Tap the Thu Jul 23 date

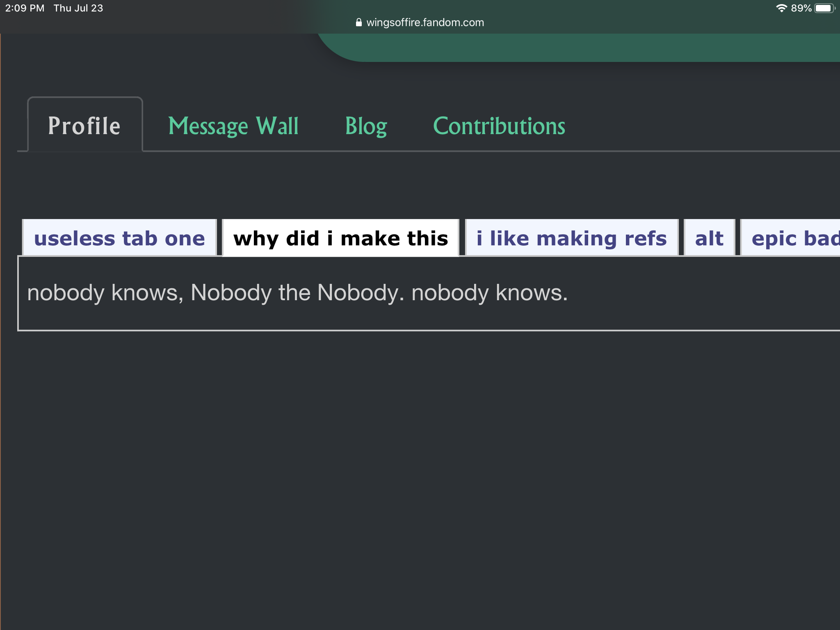pos(78,8)
